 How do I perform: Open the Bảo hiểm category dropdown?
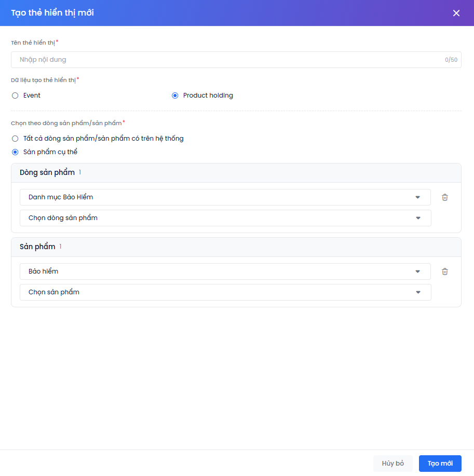coord(225,271)
